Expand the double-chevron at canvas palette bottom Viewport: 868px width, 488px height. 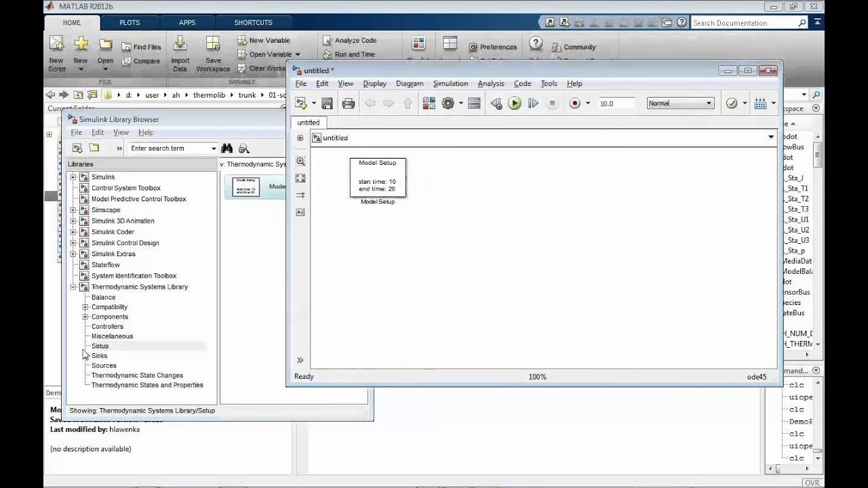[x=300, y=360]
